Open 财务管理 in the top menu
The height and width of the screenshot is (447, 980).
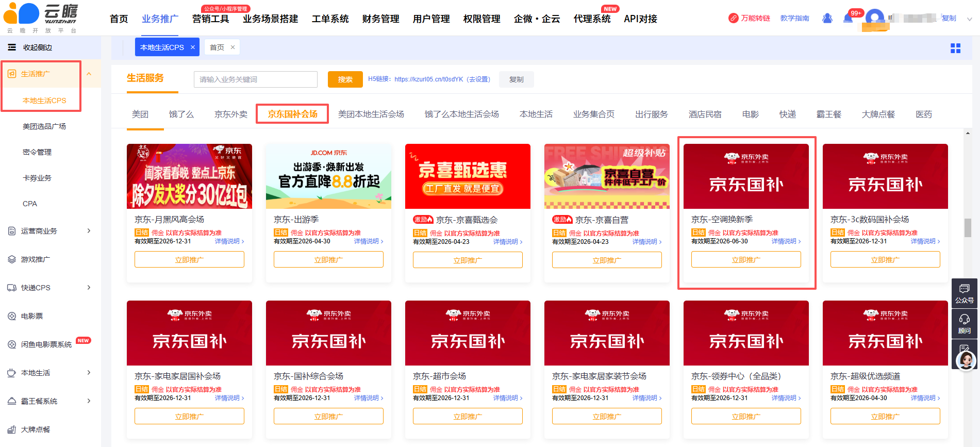click(x=380, y=19)
